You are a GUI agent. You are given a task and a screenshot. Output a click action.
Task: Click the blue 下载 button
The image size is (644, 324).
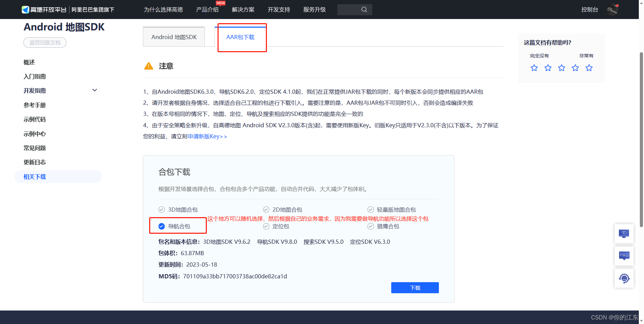pyautogui.click(x=415, y=288)
